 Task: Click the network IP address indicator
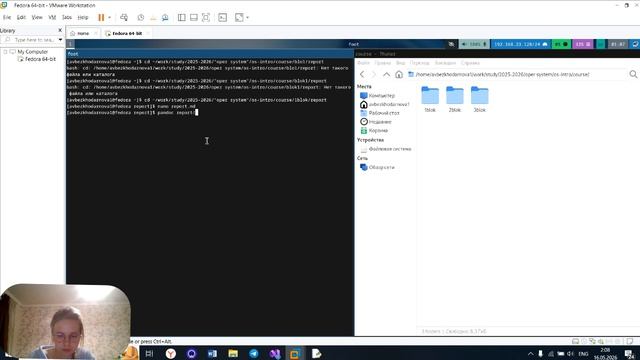pos(520,44)
